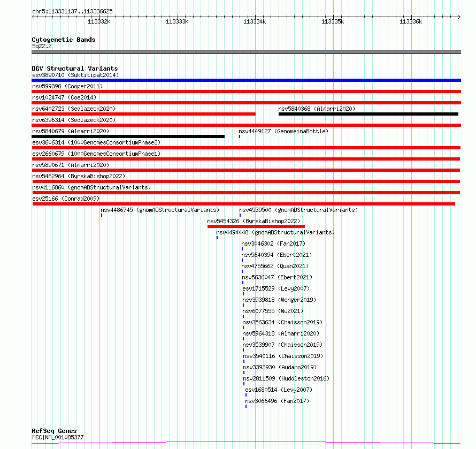Click nsv3563634 (Chaisson2019) label

pyautogui.click(x=282, y=322)
